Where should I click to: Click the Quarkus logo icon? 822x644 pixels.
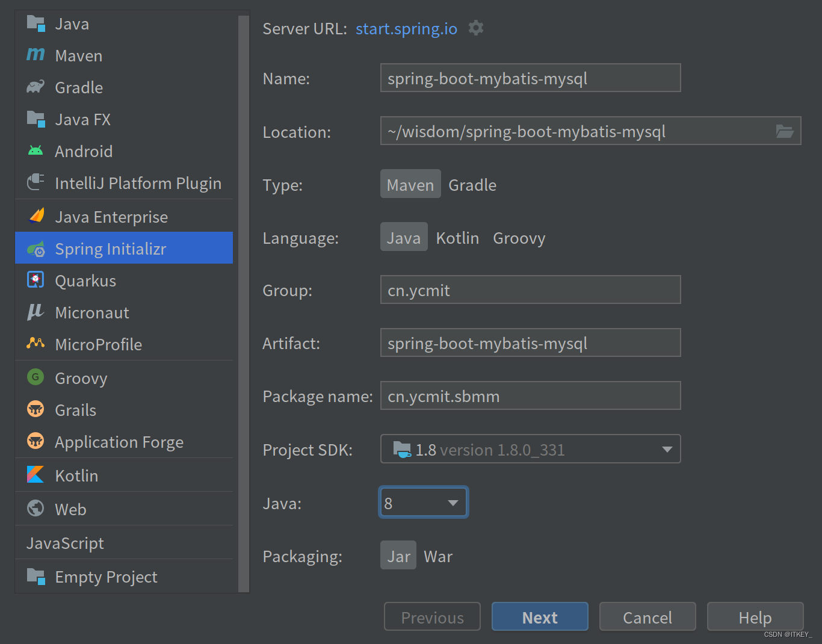pos(36,280)
